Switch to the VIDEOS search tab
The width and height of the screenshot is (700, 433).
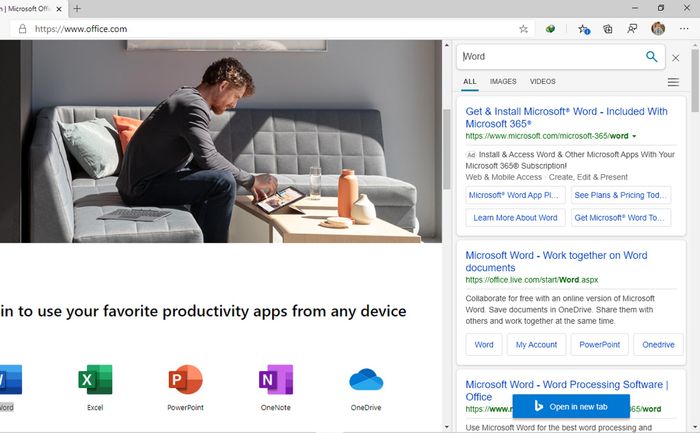542,82
